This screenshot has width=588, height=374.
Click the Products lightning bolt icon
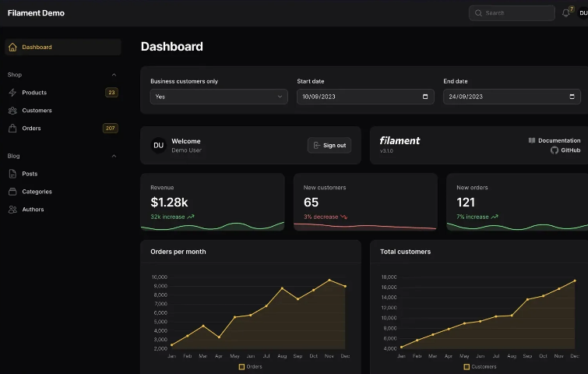click(x=12, y=93)
